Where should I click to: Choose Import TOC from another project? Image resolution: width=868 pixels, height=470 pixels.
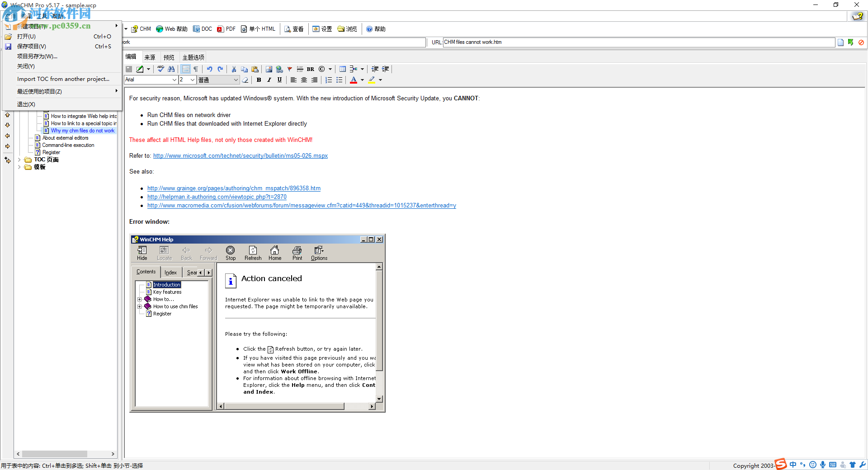coord(63,79)
